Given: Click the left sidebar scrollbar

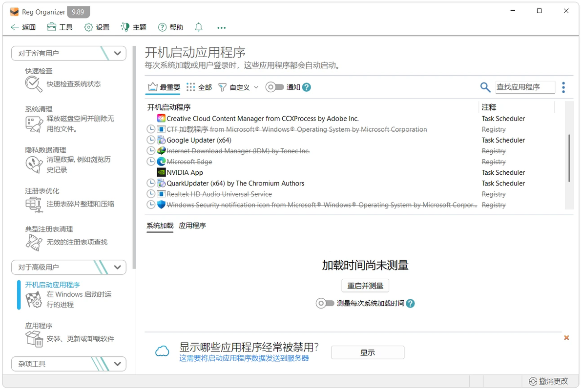Looking at the screenshot, I should tap(134, 157).
